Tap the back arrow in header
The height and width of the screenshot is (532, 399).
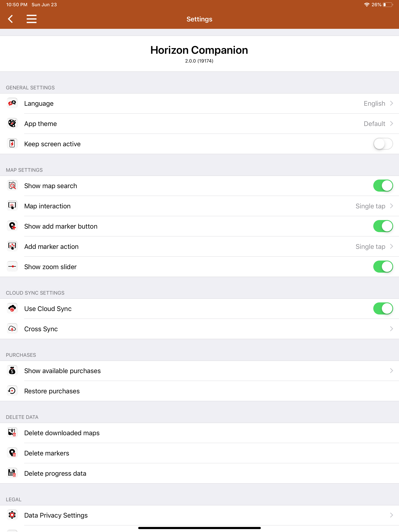[x=10, y=19]
